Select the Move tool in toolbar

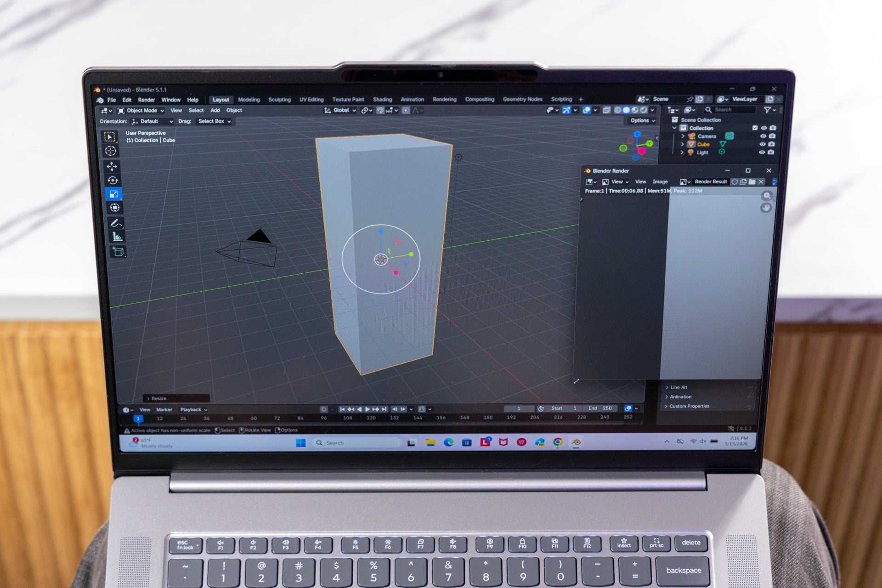click(112, 166)
